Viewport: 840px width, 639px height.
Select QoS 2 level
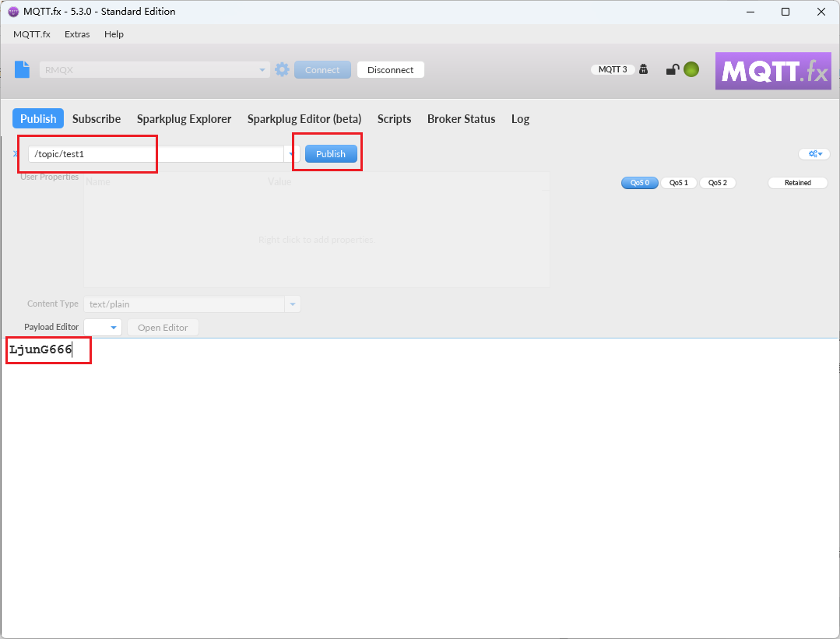point(718,183)
